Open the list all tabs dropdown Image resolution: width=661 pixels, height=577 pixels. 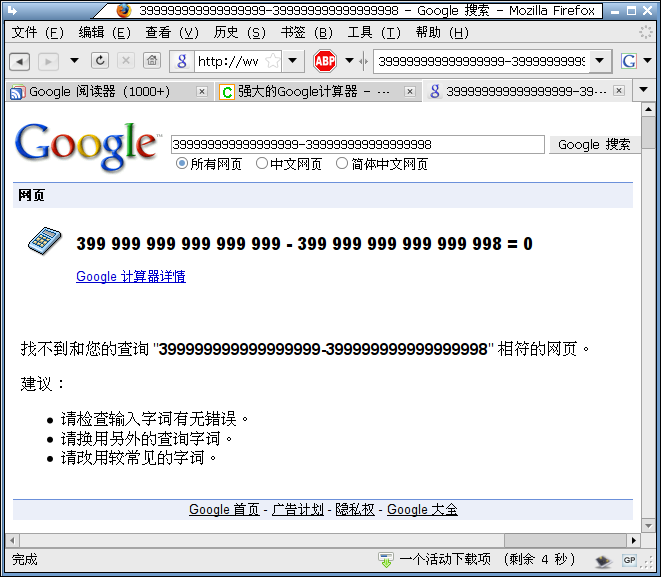(x=643, y=89)
